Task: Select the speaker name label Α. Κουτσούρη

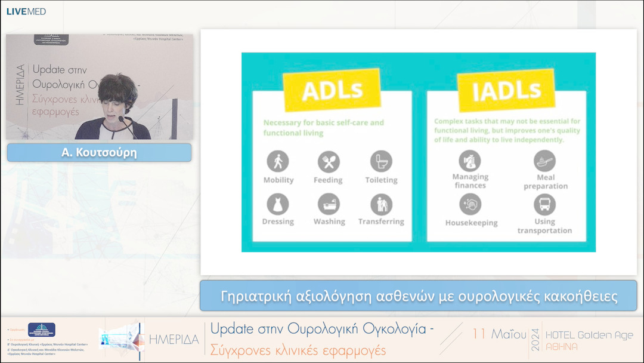Action: click(100, 153)
